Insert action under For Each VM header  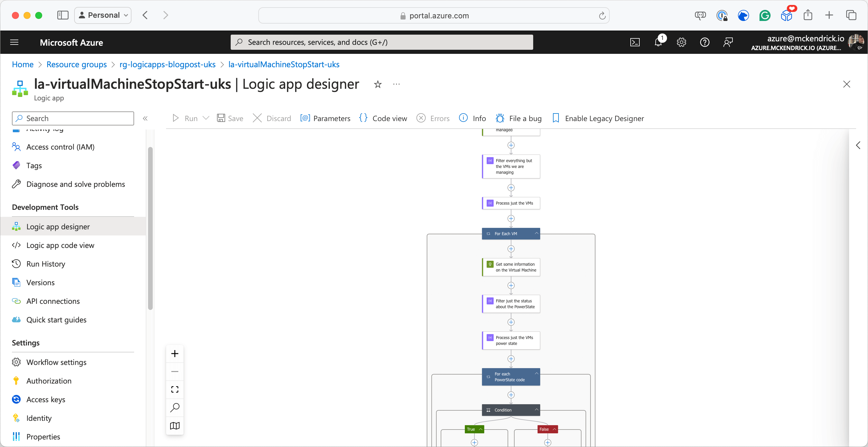tap(511, 249)
